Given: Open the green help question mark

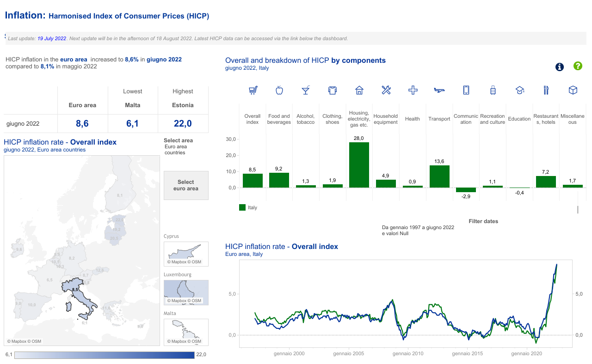Looking at the screenshot, I should (x=578, y=66).
